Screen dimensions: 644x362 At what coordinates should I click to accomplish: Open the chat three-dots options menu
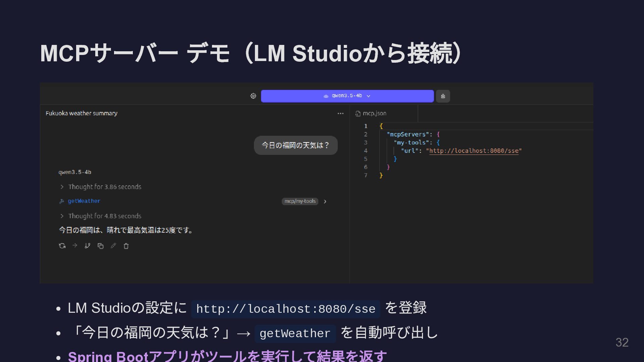coord(340,113)
